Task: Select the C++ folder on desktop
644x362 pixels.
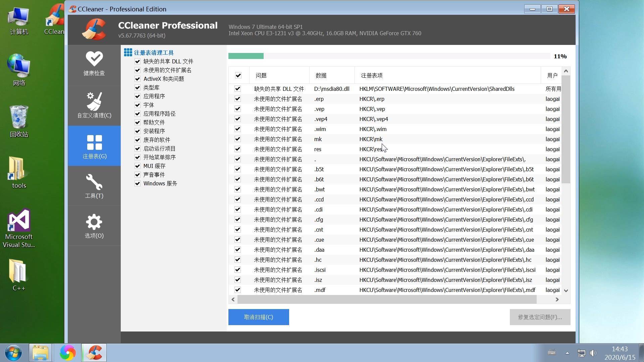Action: coord(19,275)
